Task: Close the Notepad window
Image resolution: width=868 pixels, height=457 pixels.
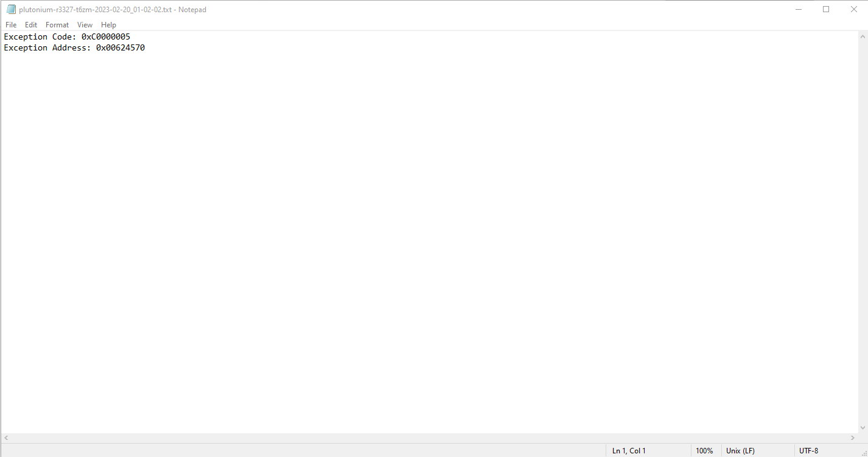Action: [853, 9]
